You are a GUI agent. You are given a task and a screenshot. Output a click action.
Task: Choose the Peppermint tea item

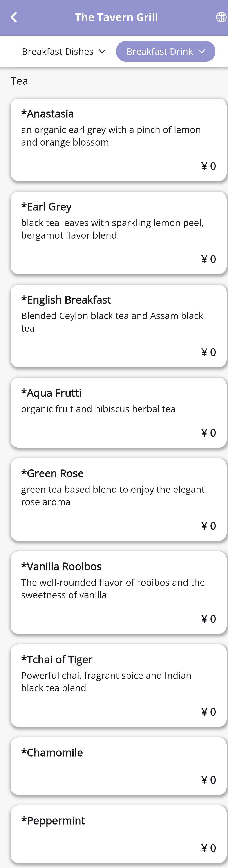point(118,834)
